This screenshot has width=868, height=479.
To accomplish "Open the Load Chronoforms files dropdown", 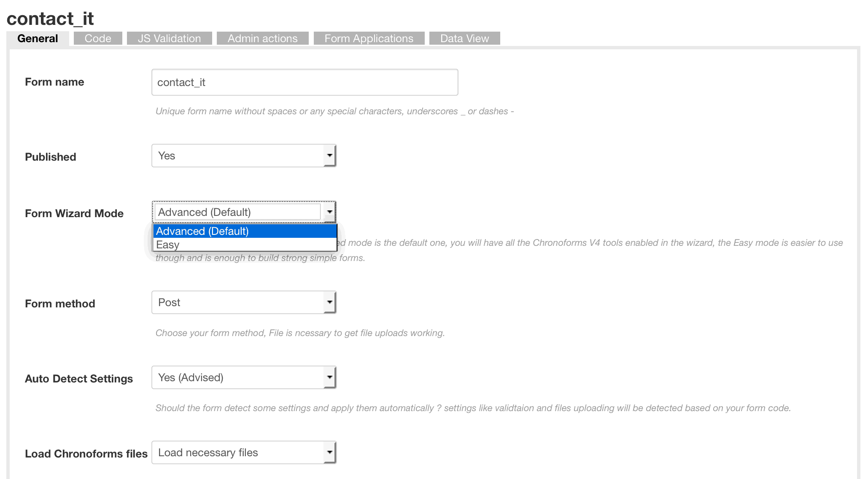I will 238,452.
